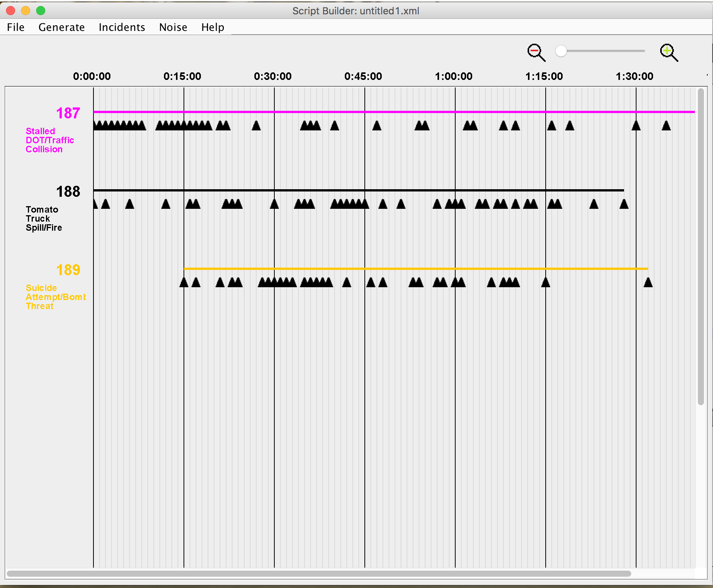Select last event marker of incident 187

click(x=666, y=126)
